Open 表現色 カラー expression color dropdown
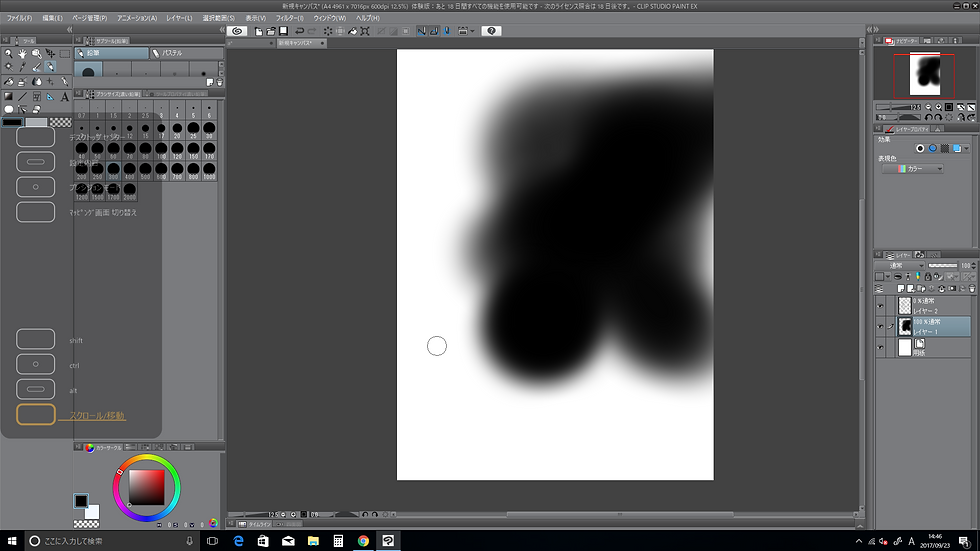Image resolution: width=980 pixels, height=551 pixels. [912, 169]
